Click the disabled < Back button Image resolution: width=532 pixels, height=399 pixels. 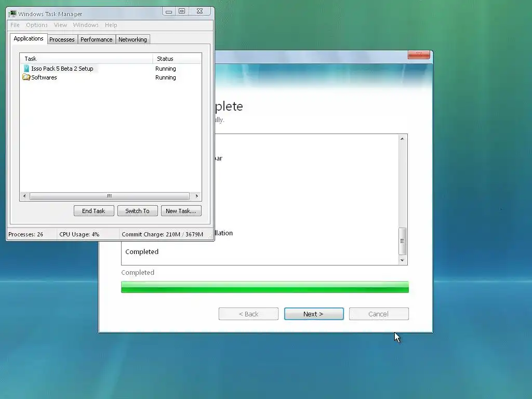(248, 314)
